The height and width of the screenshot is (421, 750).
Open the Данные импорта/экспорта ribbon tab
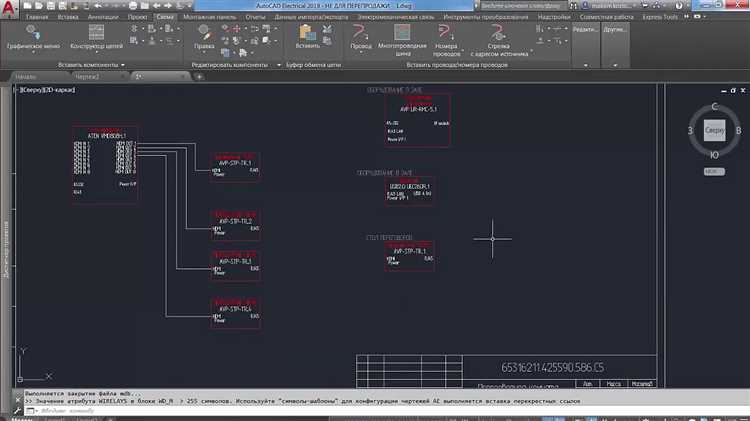pos(311,17)
